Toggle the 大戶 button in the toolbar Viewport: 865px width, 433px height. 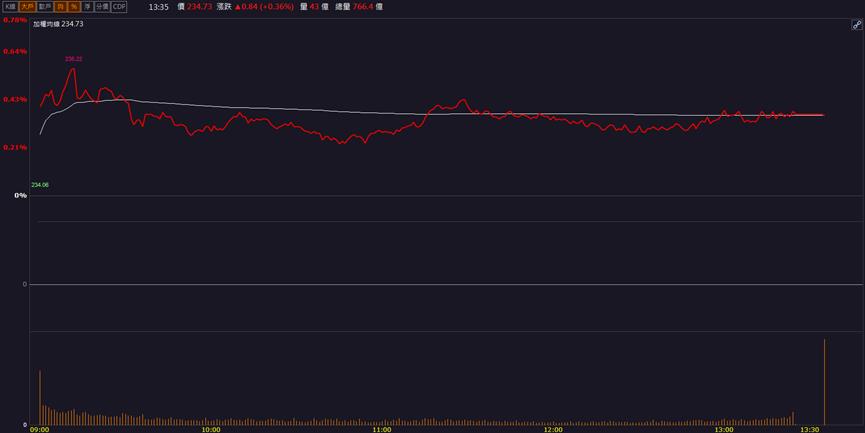click(27, 7)
